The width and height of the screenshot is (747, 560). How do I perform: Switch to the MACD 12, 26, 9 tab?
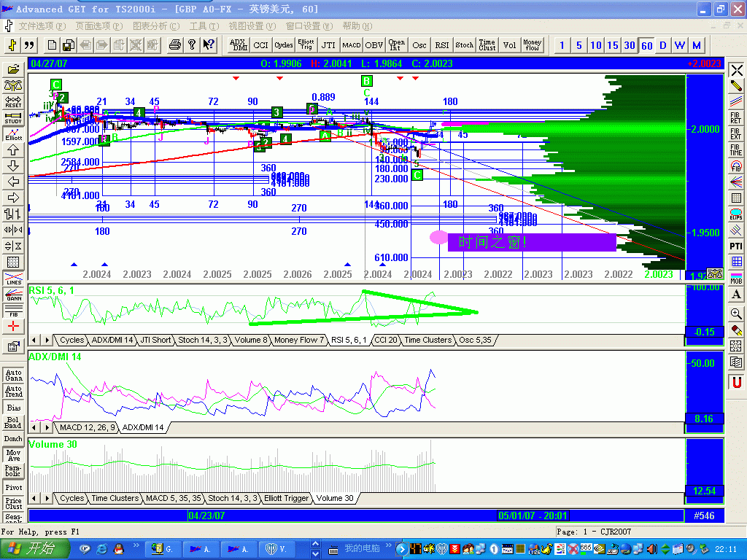87,427
